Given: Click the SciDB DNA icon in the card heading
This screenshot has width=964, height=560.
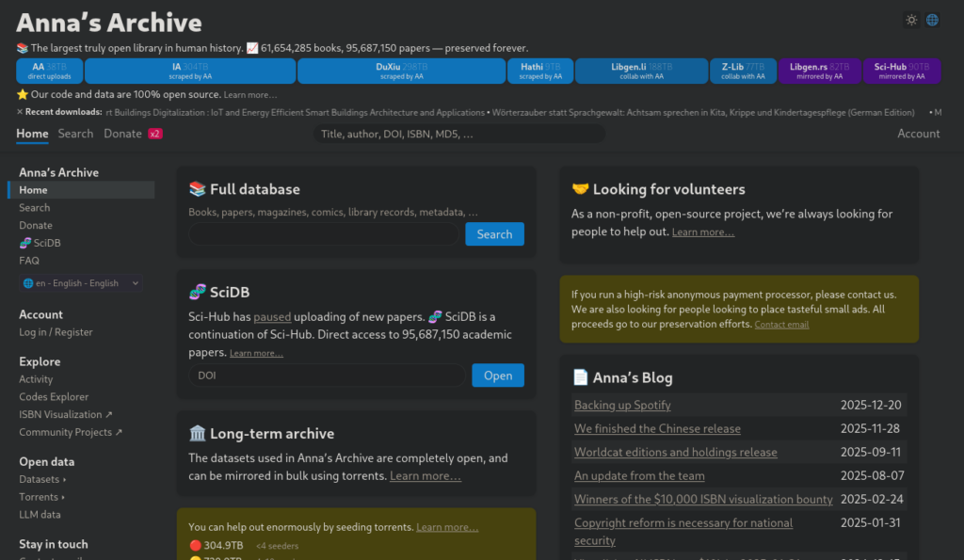Looking at the screenshot, I should pos(198,292).
